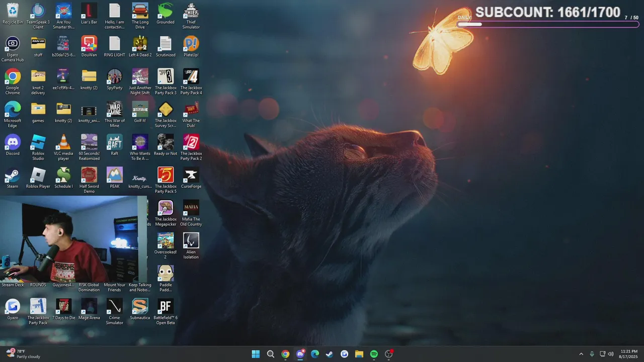This screenshot has width=644, height=362.
Task: Open the Windows Start menu
Action: [256, 354]
